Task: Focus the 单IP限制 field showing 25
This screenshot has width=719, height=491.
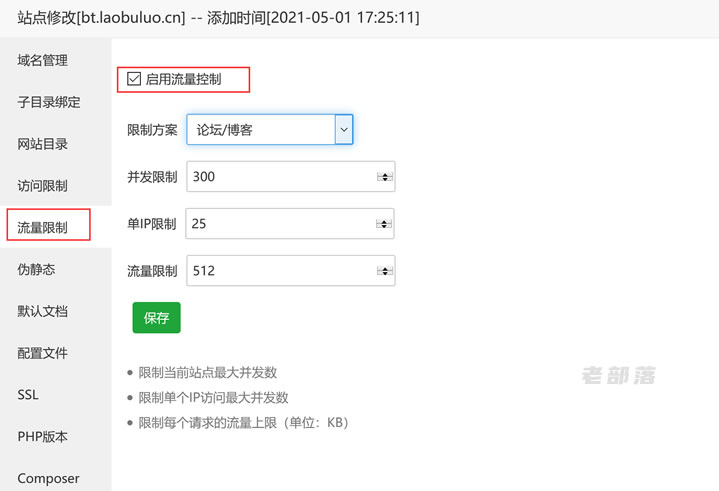Action: [290, 224]
